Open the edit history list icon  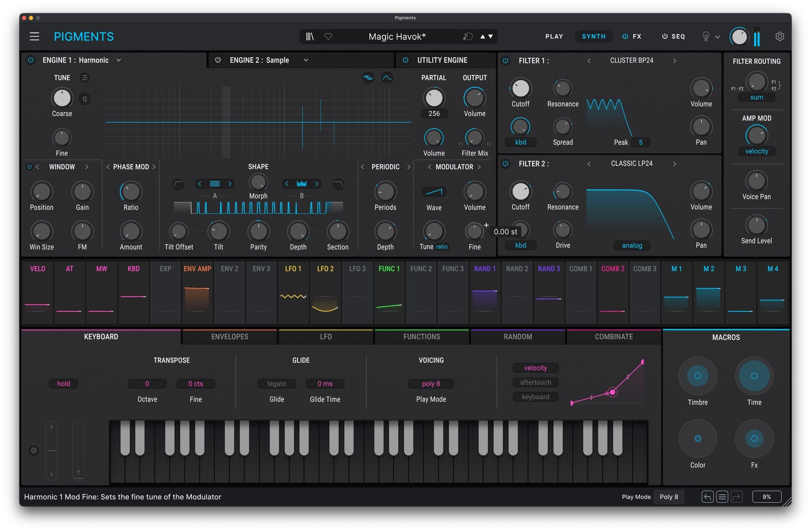pos(722,497)
